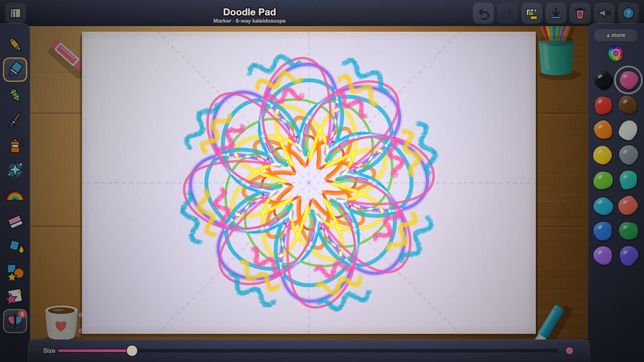Select the green crayon tool

click(x=15, y=95)
